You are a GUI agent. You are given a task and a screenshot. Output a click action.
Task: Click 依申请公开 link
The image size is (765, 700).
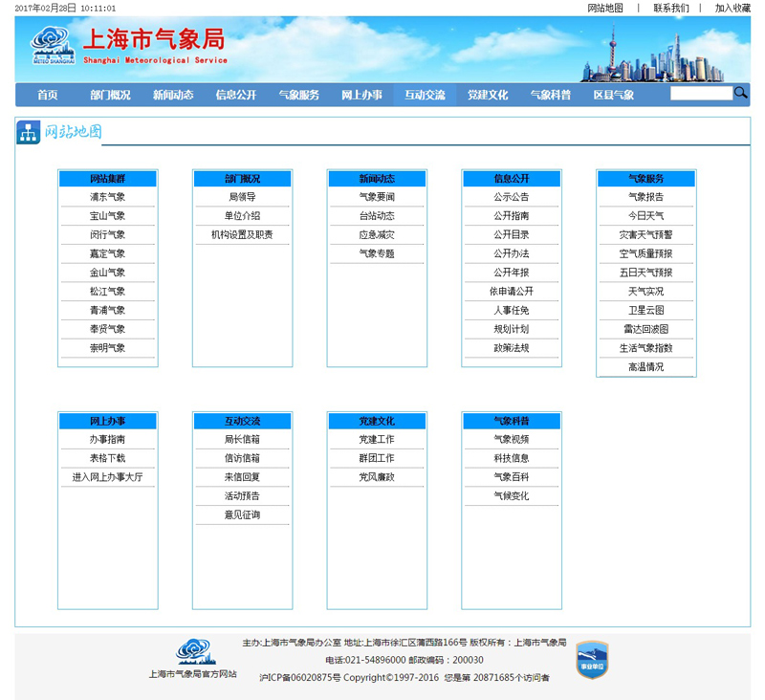[x=512, y=292]
